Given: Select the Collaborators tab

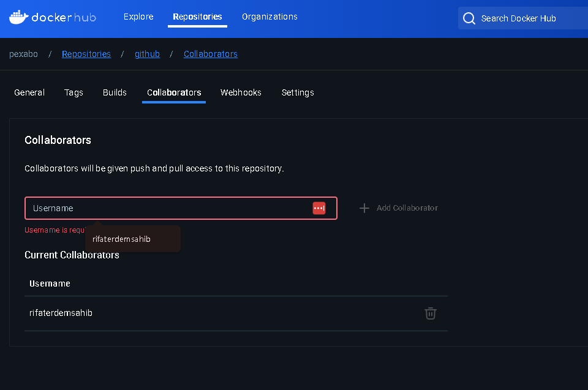Looking at the screenshot, I should tap(174, 92).
